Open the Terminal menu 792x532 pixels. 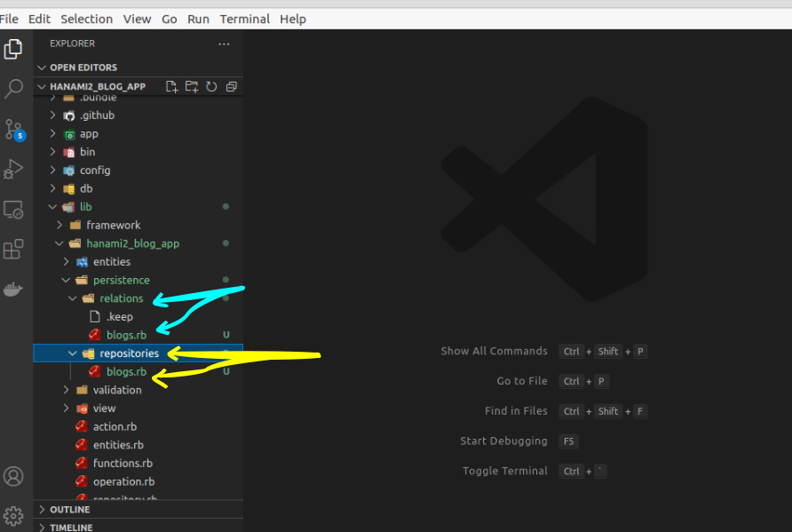[x=244, y=19]
